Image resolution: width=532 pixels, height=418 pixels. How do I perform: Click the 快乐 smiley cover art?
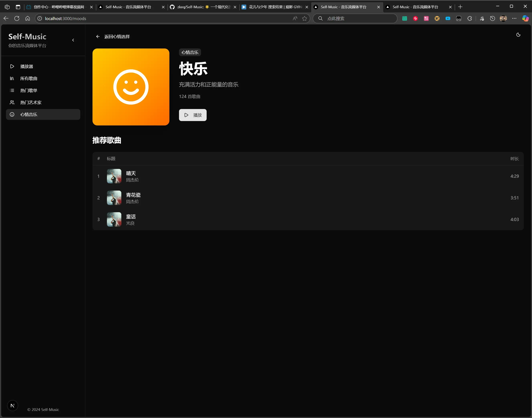(x=131, y=87)
